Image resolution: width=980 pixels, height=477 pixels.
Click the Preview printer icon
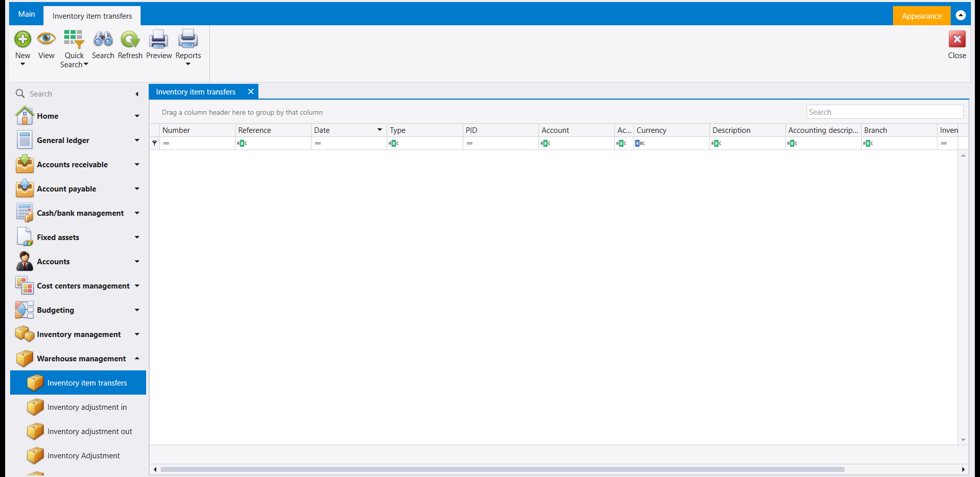point(159,39)
